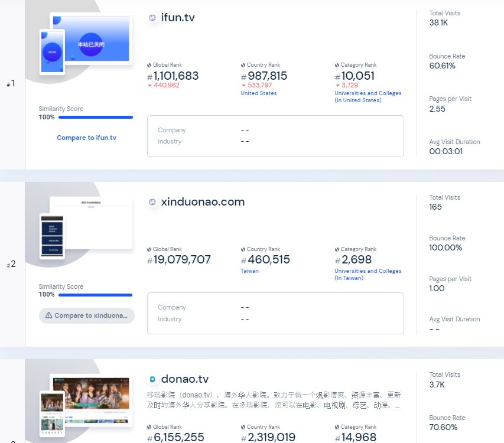Viewport: 504px width, 443px height.
Task: Click the donao.tv description text
Action: coord(274,400)
